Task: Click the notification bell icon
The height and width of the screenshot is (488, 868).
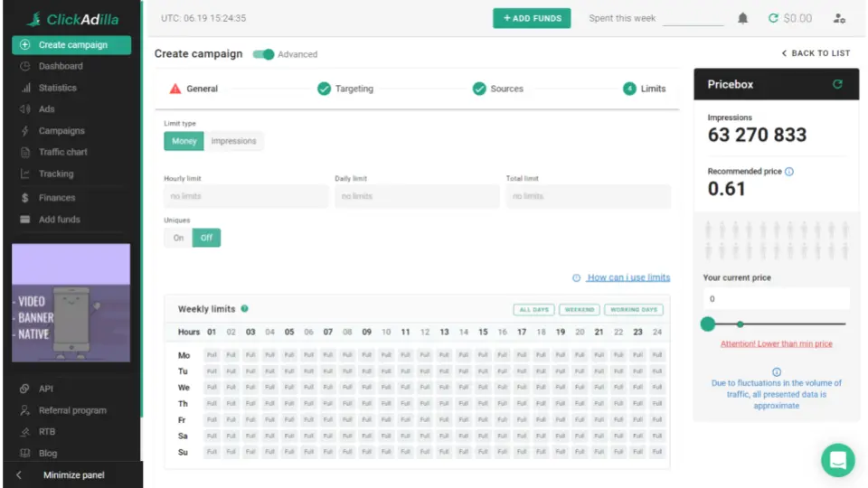Action: pyautogui.click(x=742, y=18)
